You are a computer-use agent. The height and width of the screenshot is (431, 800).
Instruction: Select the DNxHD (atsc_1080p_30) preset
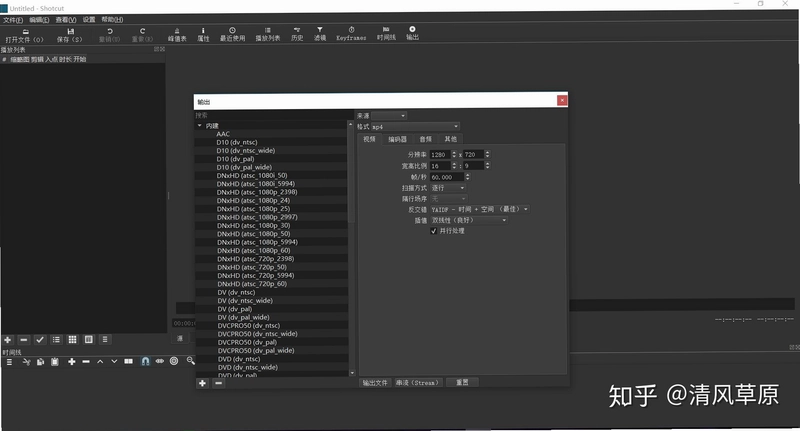tap(254, 225)
